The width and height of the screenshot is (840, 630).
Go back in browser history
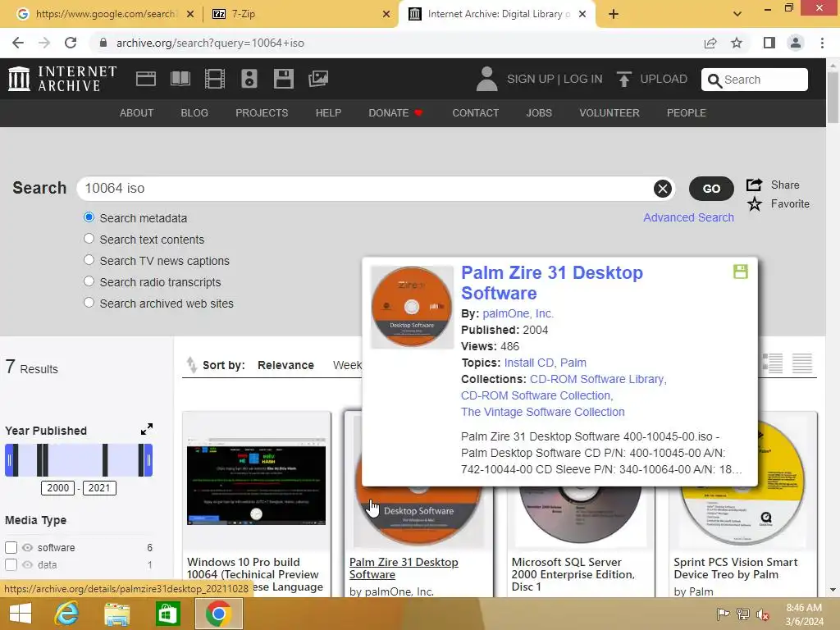(18, 43)
